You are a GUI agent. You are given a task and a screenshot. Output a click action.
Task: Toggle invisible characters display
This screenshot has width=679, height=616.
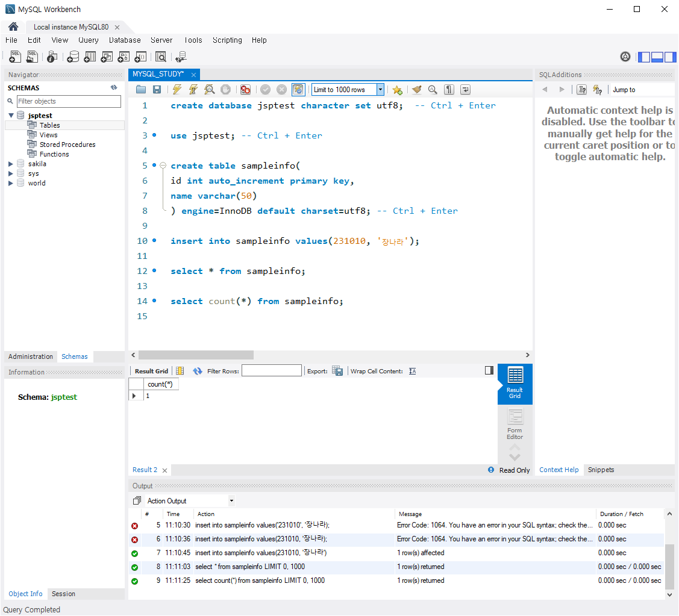(449, 90)
